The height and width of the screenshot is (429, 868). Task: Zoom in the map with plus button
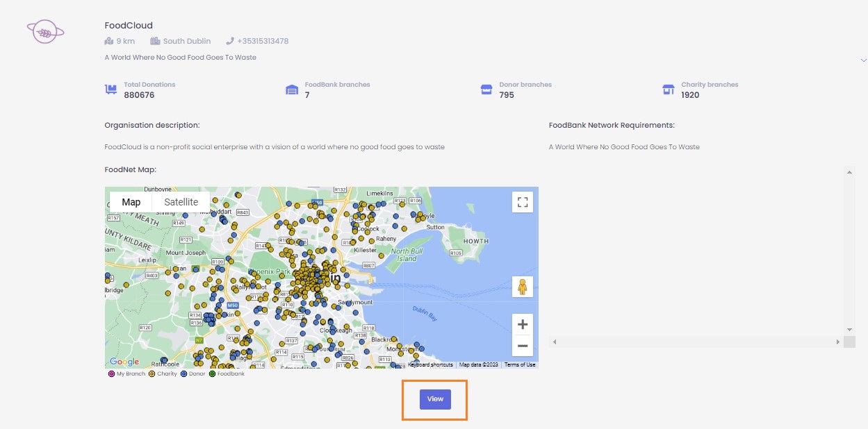(523, 324)
